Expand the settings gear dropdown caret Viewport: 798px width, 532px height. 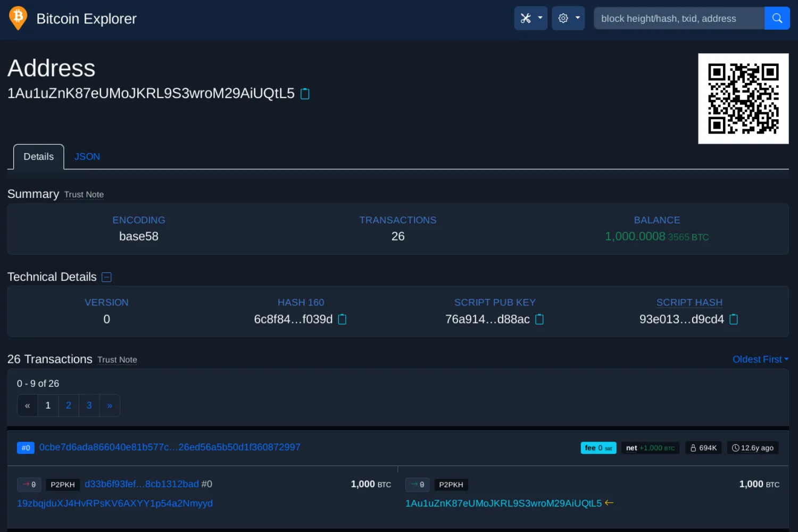578,18
